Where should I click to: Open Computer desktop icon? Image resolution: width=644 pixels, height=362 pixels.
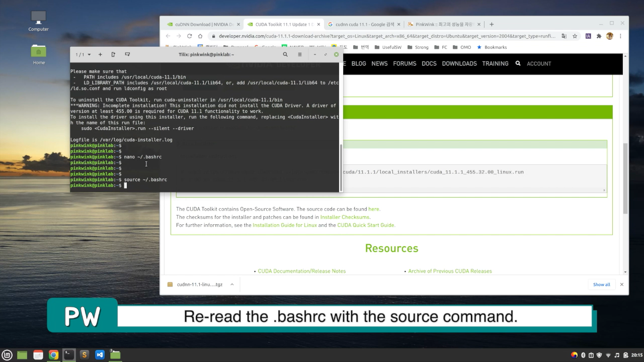point(39,21)
